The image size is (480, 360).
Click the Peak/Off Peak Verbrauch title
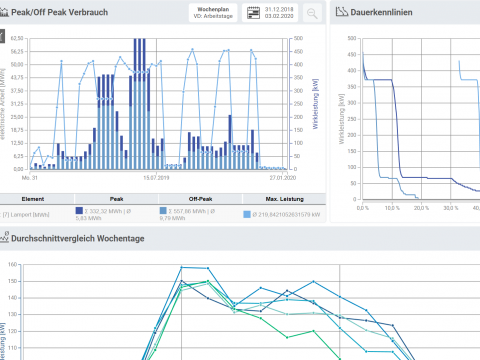click(60, 12)
